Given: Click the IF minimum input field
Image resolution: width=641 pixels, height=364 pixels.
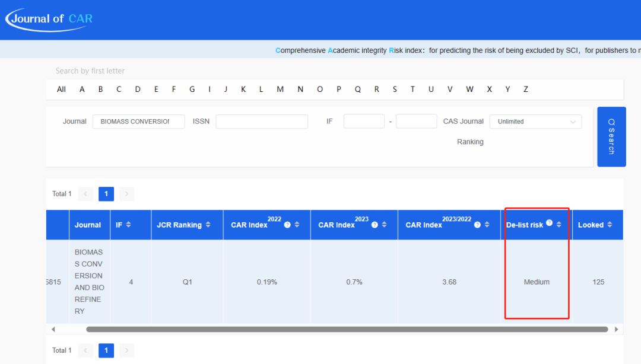Looking at the screenshot, I should [364, 122].
